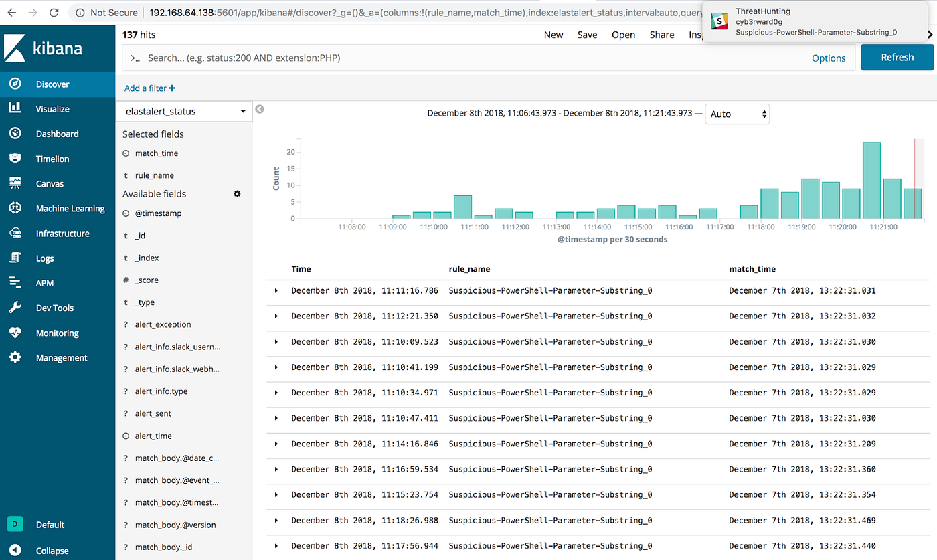Open Dev Tools wrench icon

15,308
